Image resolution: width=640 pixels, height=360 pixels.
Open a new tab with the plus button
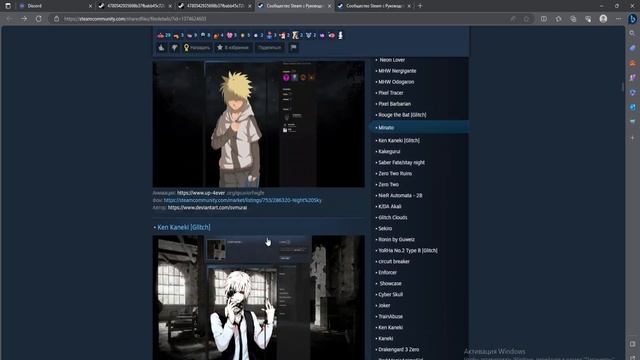[x=420, y=6]
